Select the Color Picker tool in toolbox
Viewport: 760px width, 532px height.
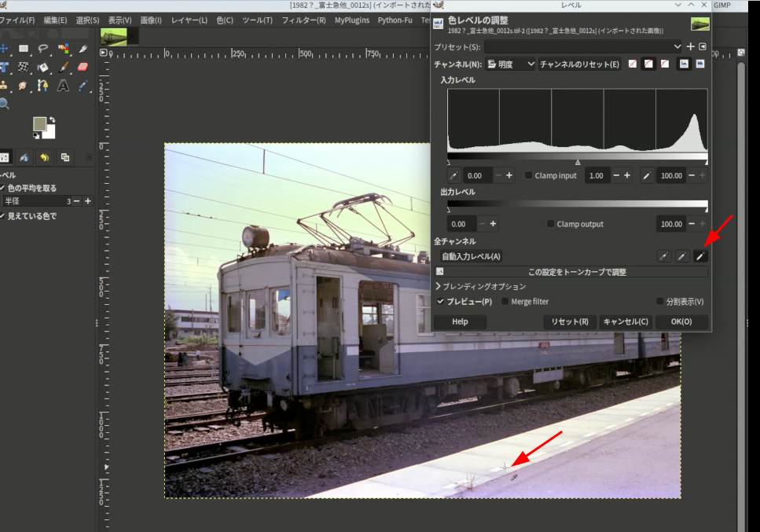coord(83,86)
